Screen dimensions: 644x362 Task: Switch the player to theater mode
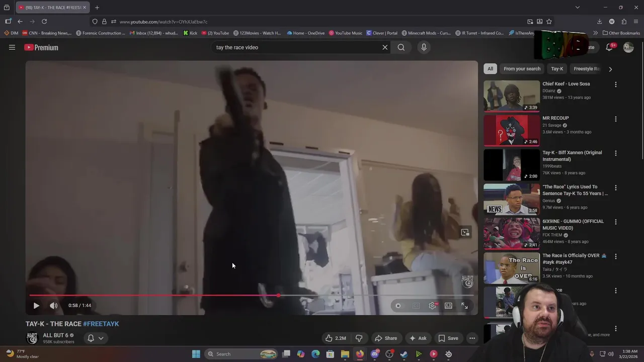(x=448, y=306)
